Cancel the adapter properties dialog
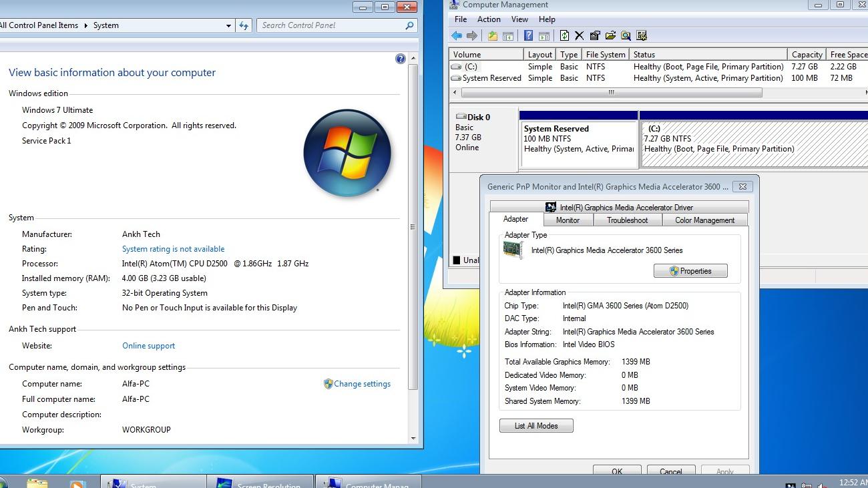 [x=671, y=471]
